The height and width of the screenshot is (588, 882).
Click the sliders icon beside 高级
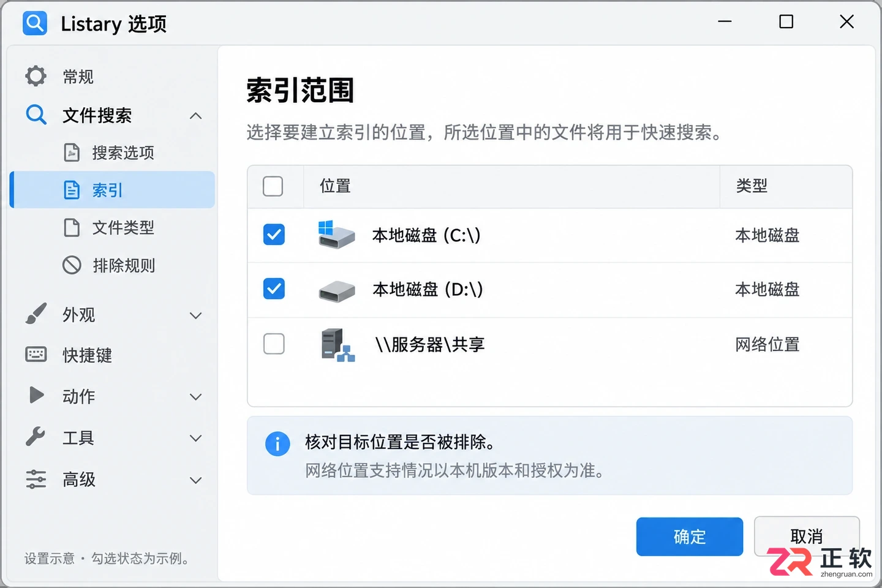(36, 479)
